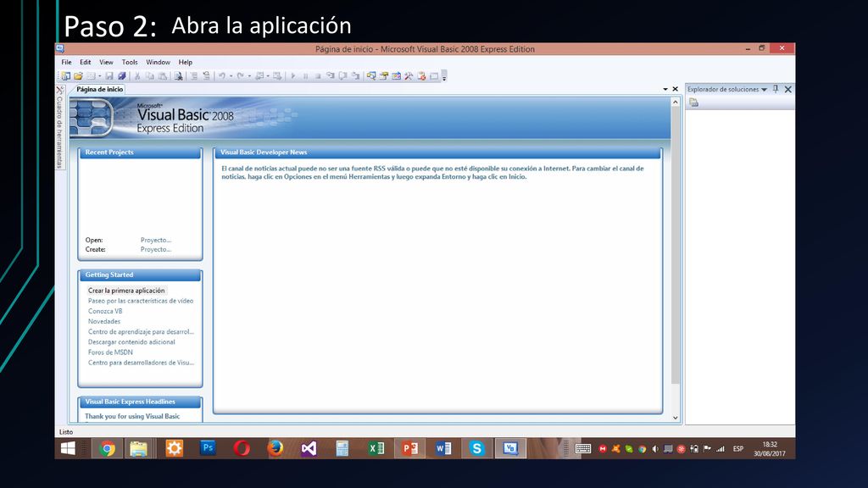Launch Photoshop from the taskbar
This screenshot has height=488, width=868.
[x=208, y=447]
